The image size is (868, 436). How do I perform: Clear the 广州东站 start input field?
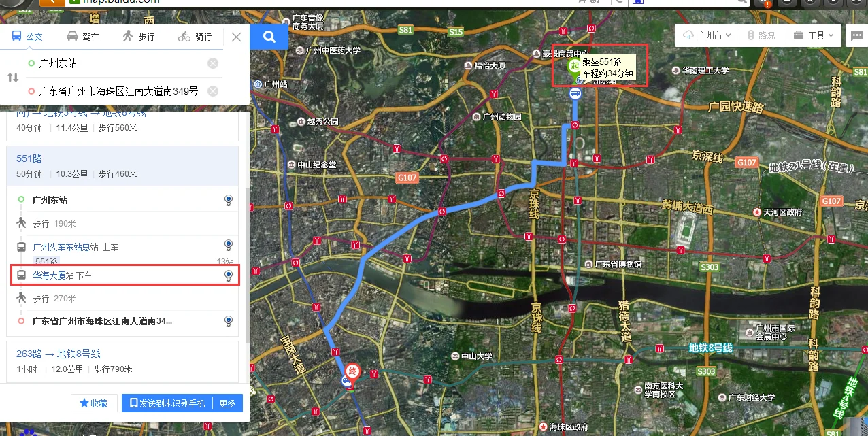click(x=212, y=63)
